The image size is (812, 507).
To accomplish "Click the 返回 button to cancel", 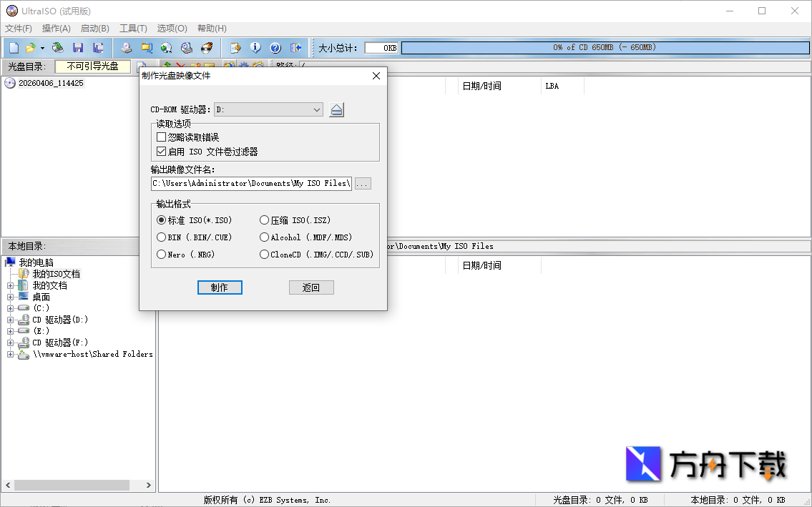I will [x=311, y=287].
